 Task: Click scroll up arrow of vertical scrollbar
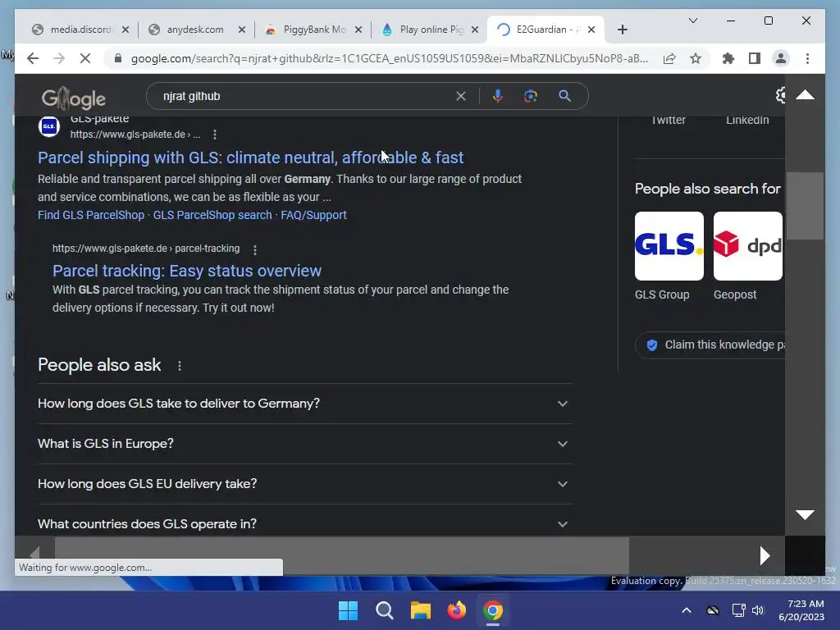805,95
